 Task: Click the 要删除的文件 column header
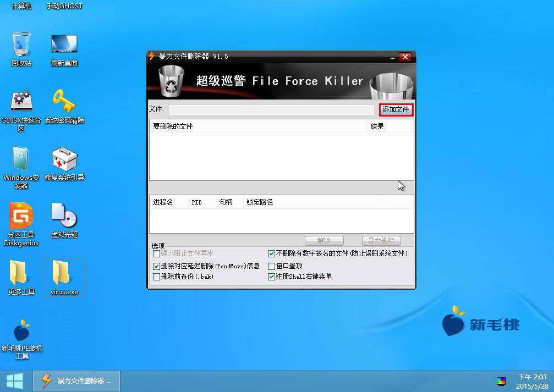point(258,126)
